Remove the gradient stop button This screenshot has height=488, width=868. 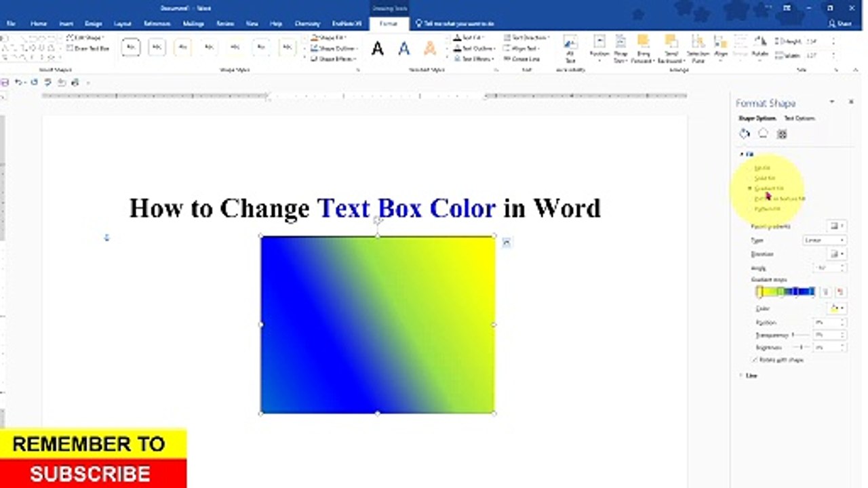click(840, 292)
